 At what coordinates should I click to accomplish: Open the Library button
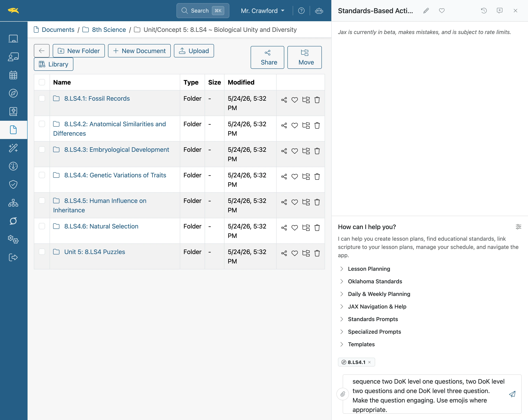pos(53,64)
